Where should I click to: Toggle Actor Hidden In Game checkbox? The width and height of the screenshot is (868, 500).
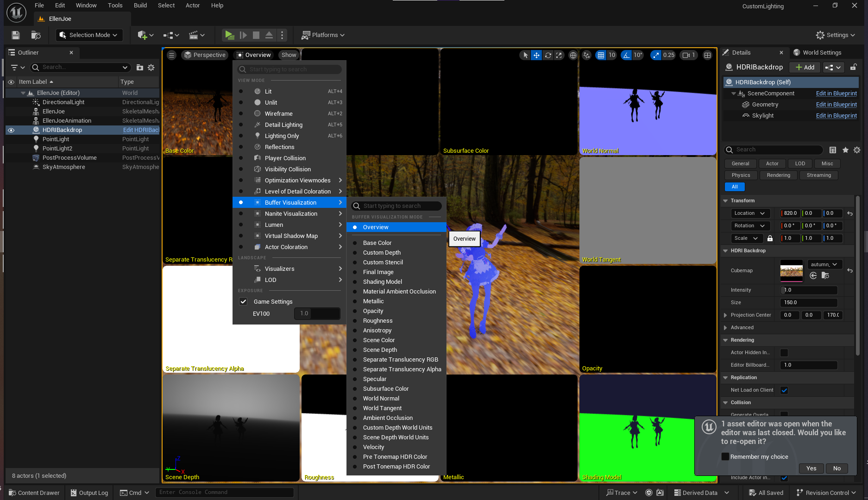[784, 353]
